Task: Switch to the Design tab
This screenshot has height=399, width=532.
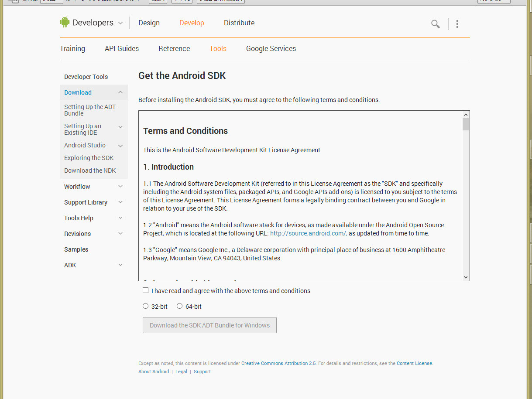Action: tap(149, 23)
